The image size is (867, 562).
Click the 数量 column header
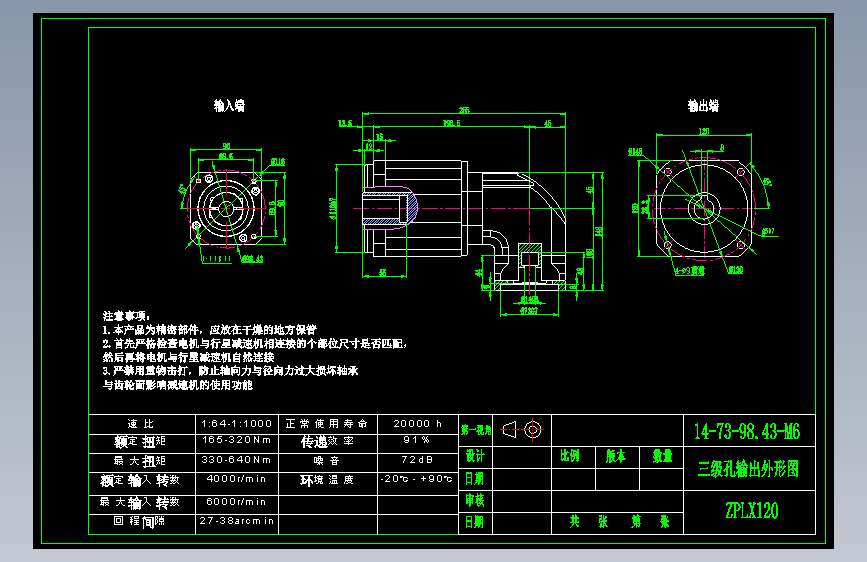(661, 457)
